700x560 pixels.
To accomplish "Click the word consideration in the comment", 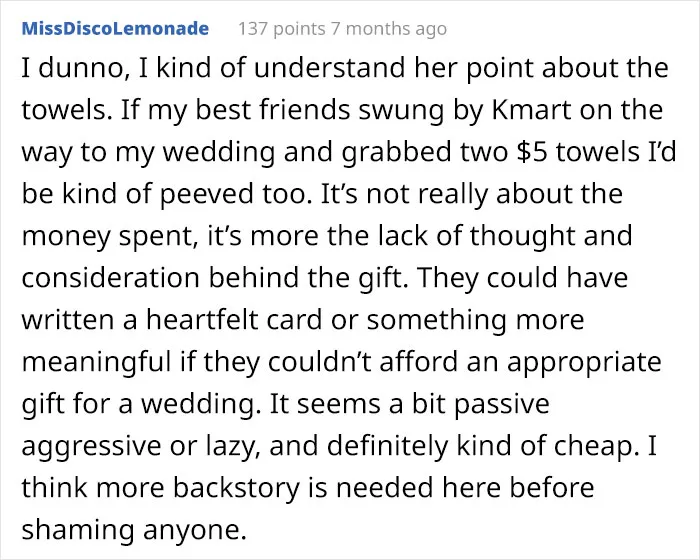I will (110, 277).
